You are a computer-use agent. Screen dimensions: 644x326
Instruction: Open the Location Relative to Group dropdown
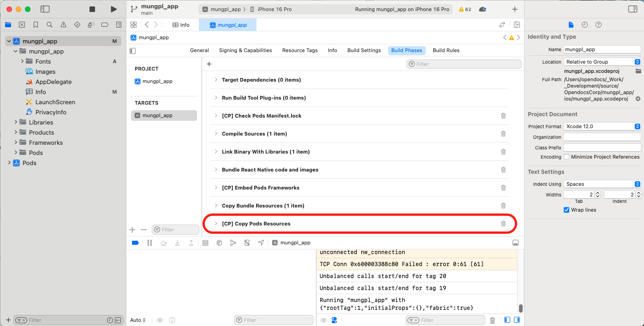pos(602,62)
